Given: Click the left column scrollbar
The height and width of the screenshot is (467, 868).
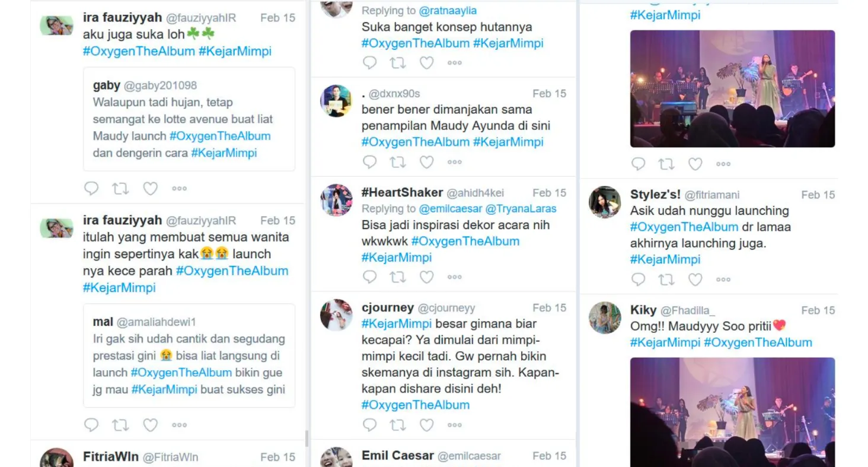Looking at the screenshot, I should click(307, 439).
